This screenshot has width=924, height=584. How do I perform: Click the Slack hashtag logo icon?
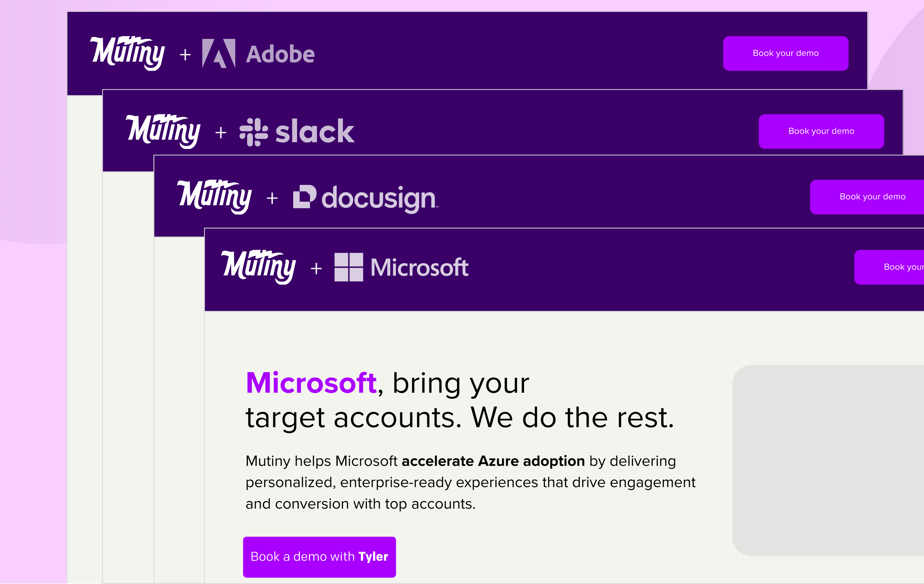click(x=254, y=132)
